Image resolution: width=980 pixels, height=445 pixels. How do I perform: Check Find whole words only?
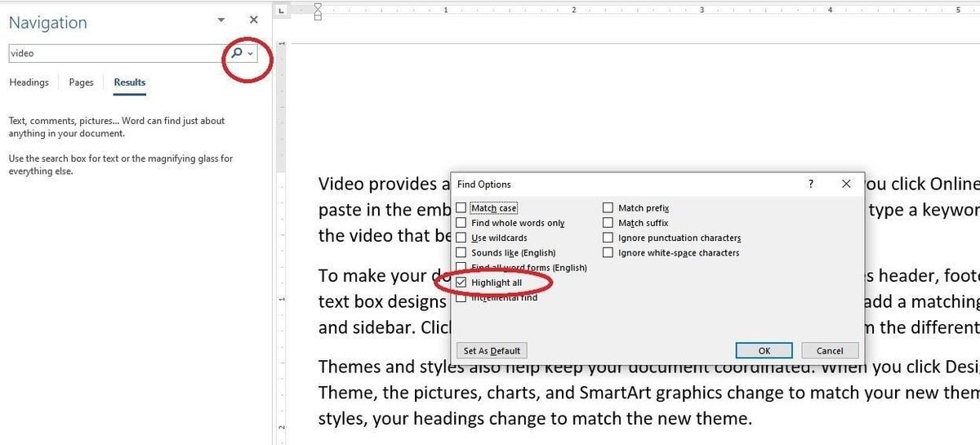pos(461,223)
